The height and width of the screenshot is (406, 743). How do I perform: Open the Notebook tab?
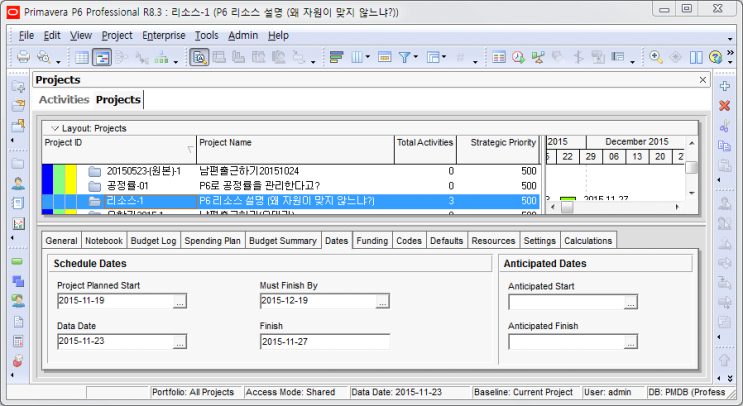pyautogui.click(x=104, y=241)
